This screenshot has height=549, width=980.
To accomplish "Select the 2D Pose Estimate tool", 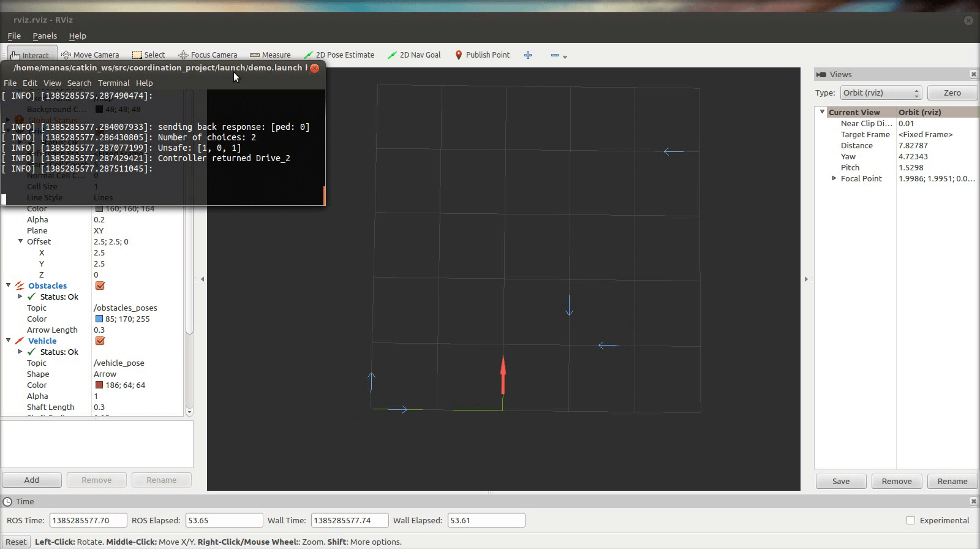I will (x=339, y=55).
